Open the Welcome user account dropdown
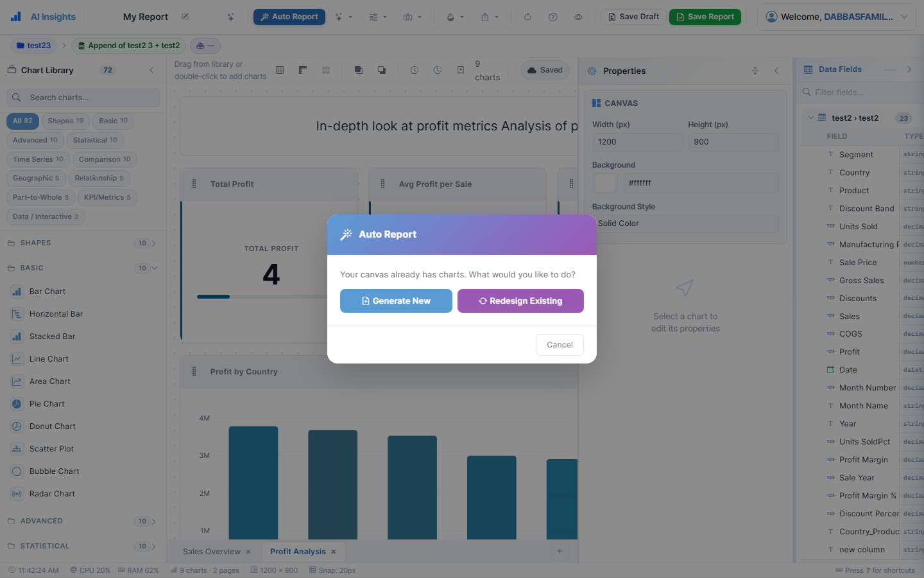The height and width of the screenshot is (578, 924). click(837, 17)
